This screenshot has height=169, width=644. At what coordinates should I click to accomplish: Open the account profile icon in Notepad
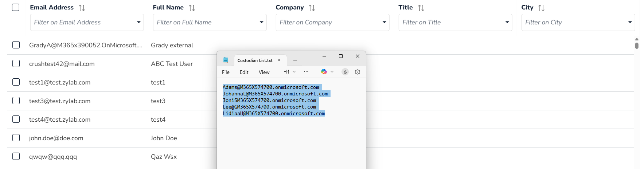coord(345,72)
